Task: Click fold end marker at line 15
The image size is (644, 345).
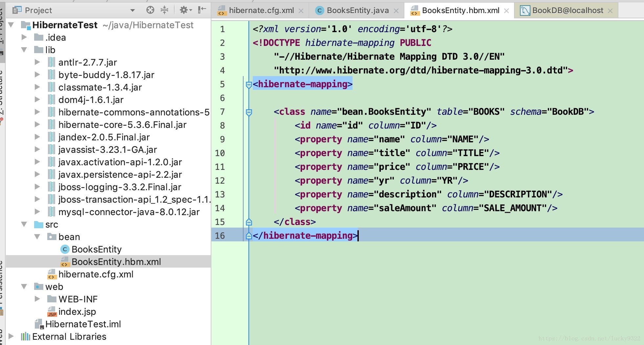Action: click(x=249, y=222)
